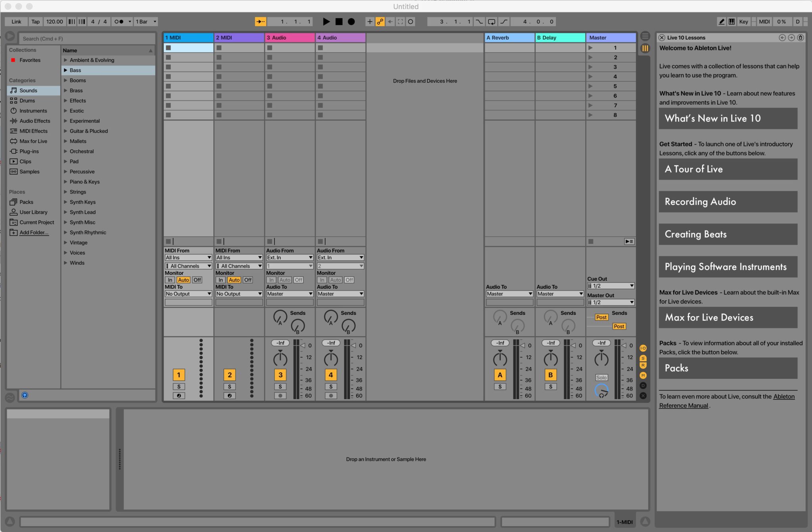Open the Creating Beats lesson
Image resolution: width=812 pixels, height=532 pixels.
[728, 234]
